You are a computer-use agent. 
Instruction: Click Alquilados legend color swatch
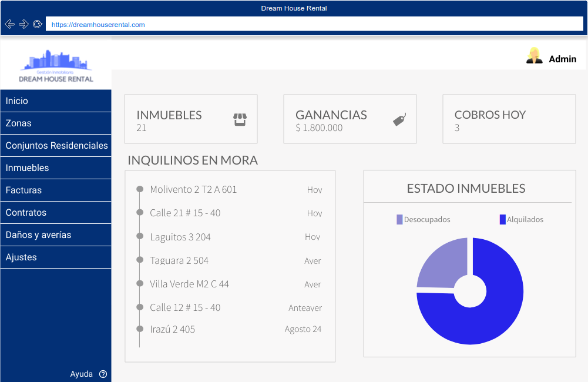[x=502, y=220]
